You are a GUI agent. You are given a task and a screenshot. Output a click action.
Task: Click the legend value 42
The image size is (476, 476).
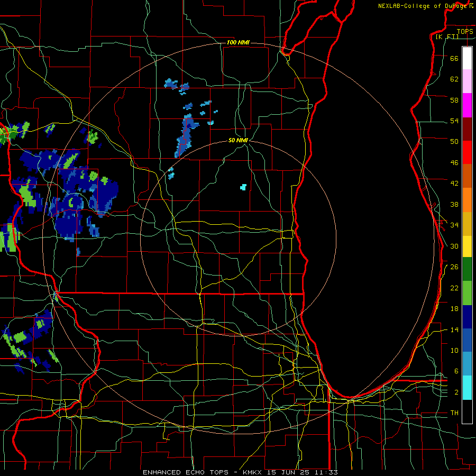[454, 183]
